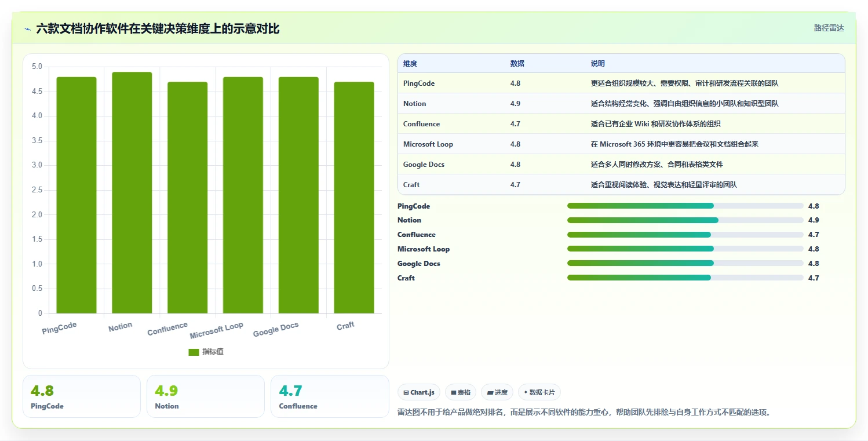Click the 说明 column header
This screenshot has width=868, height=441.
(x=598, y=63)
